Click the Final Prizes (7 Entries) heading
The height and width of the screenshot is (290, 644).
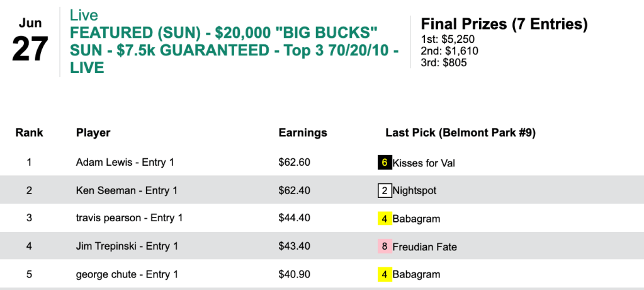(504, 25)
